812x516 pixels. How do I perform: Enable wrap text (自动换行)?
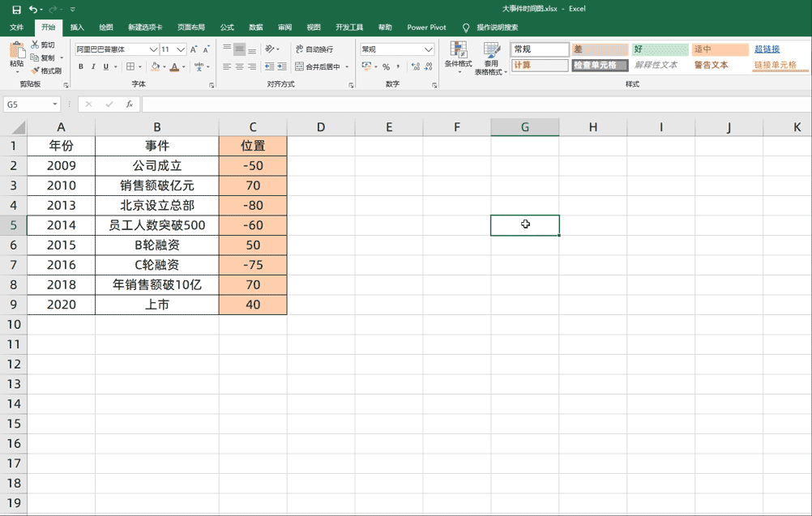[x=314, y=49]
